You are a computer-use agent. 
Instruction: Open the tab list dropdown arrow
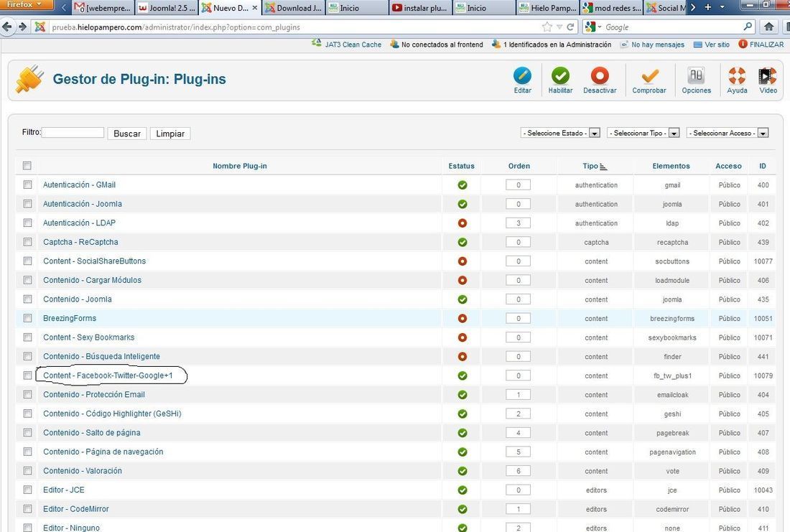click(722, 7)
